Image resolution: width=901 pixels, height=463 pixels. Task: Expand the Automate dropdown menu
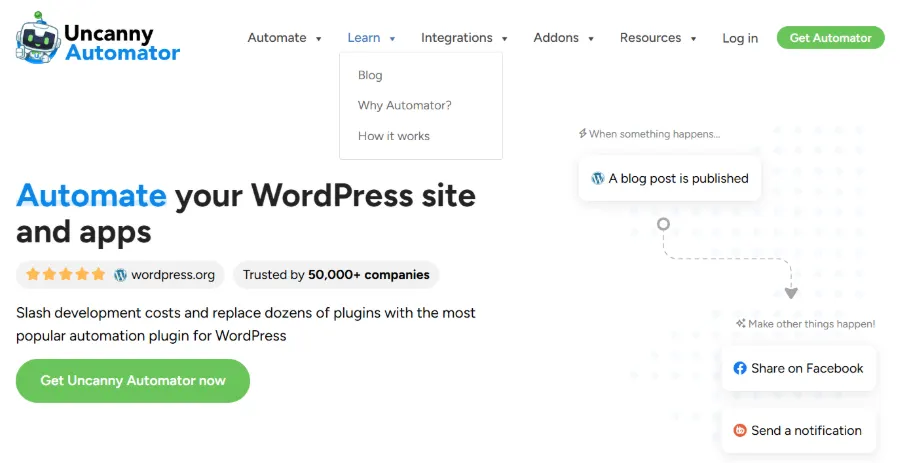click(x=284, y=38)
